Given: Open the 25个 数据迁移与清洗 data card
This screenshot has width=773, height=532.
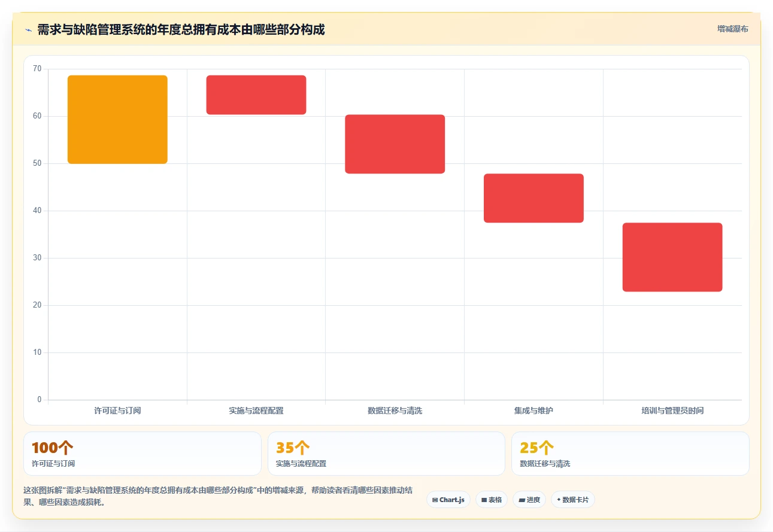Looking at the screenshot, I should tap(630, 454).
